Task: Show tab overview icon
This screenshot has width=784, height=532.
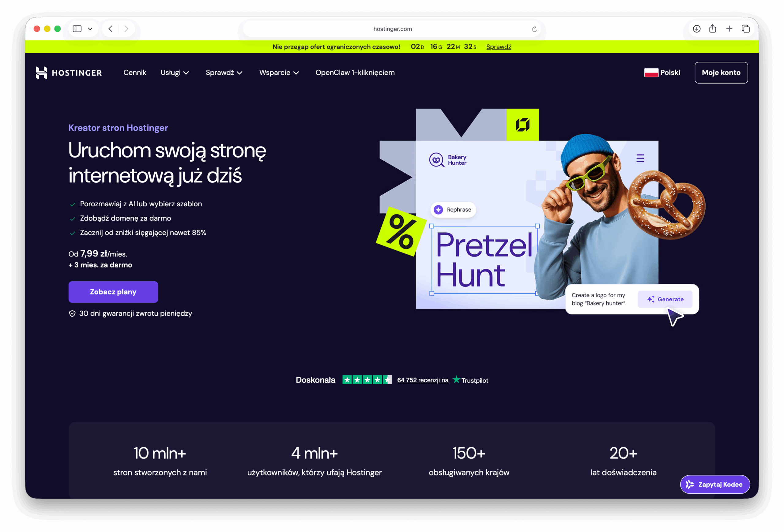Action: pyautogui.click(x=745, y=29)
